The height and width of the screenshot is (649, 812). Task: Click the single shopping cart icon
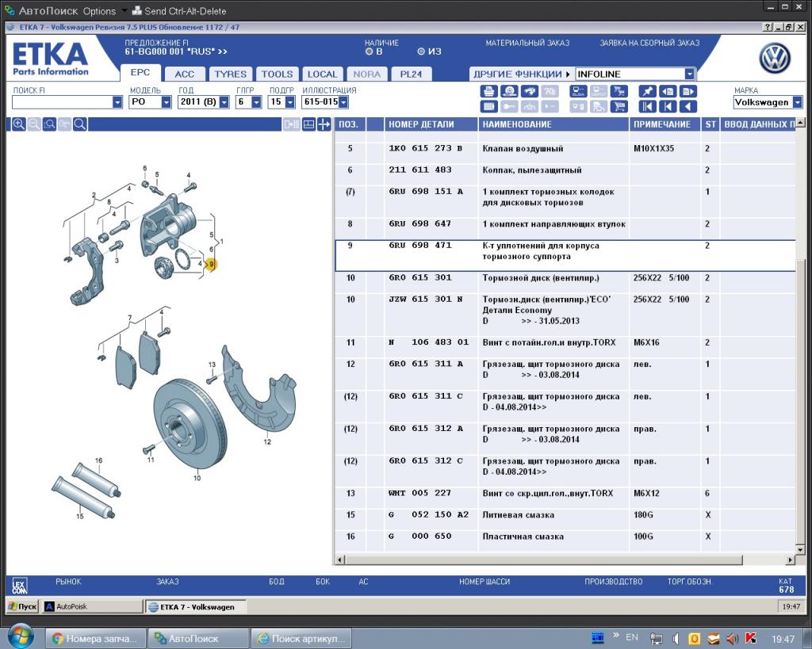(x=619, y=107)
